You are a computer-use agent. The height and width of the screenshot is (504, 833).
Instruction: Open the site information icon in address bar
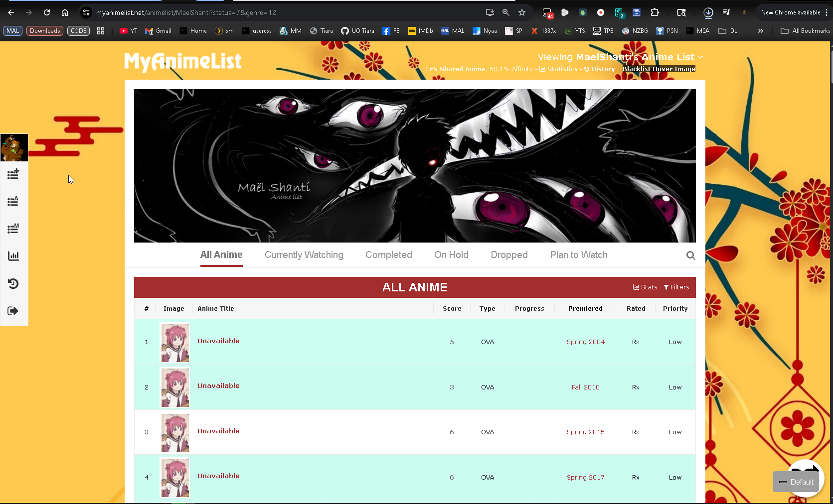[x=86, y=12]
